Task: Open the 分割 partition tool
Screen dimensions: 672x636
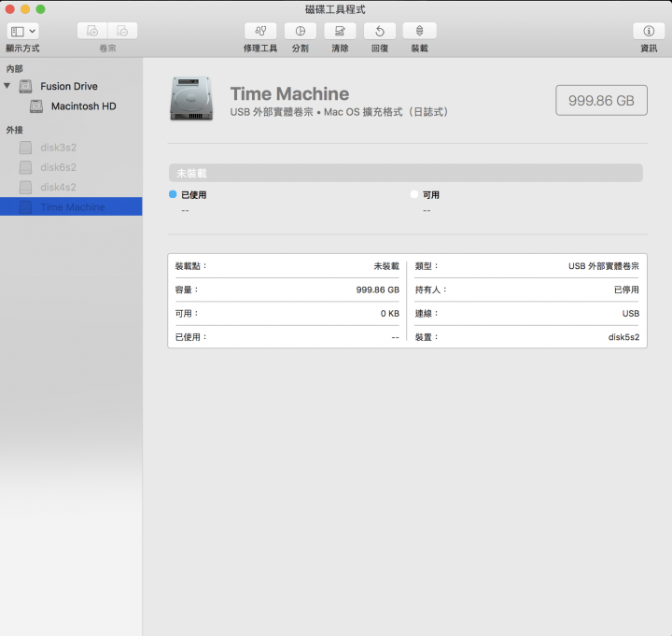Action: click(301, 31)
